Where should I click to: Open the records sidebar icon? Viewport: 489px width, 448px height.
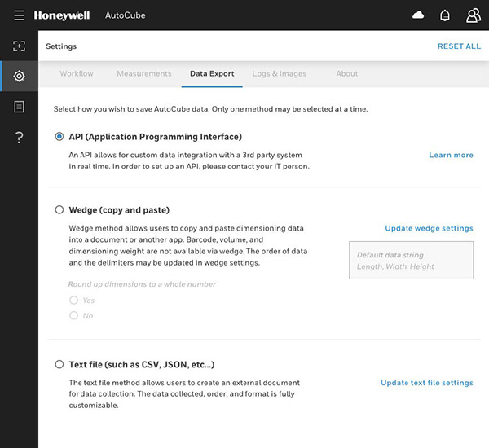click(x=19, y=107)
